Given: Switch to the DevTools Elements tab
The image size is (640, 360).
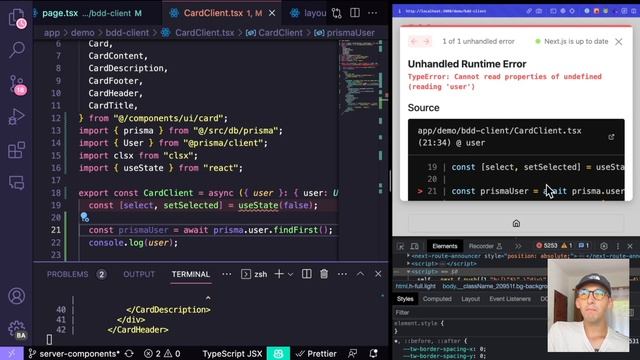Looking at the screenshot, I should pyautogui.click(x=444, y=246).
